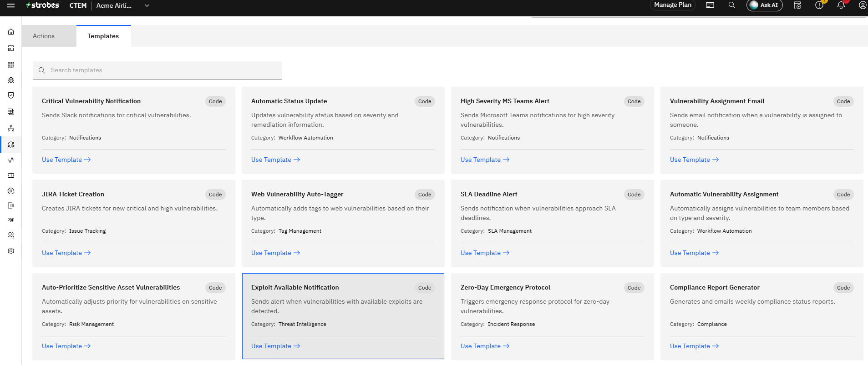Click the "Incident Response" category text
The height and width of the screenshot is (365, 868).
click(512, 324)
